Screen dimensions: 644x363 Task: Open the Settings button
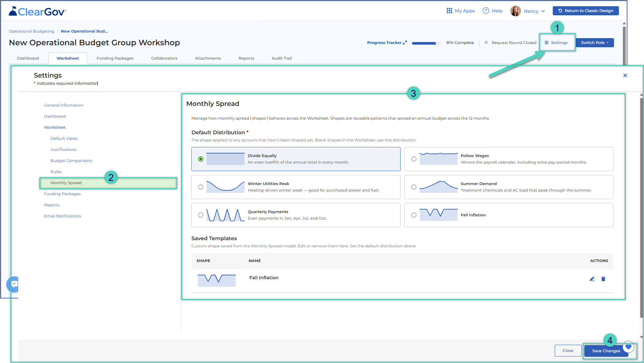(x=556, y=43)
